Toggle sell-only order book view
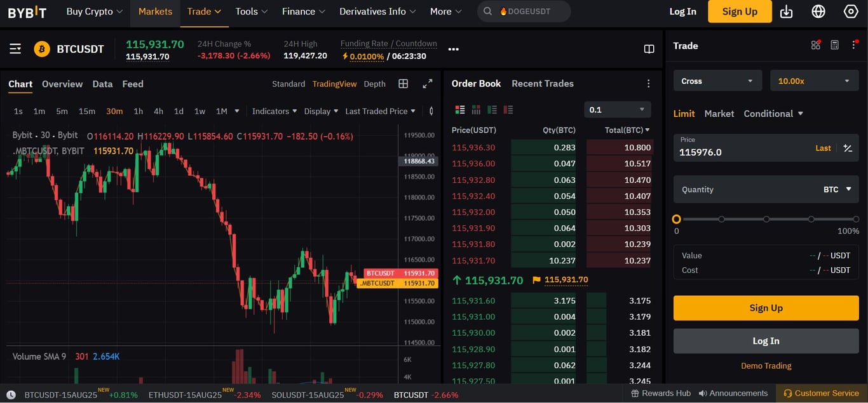Screen dimensions: 868x403 click(x=507, y=110)
